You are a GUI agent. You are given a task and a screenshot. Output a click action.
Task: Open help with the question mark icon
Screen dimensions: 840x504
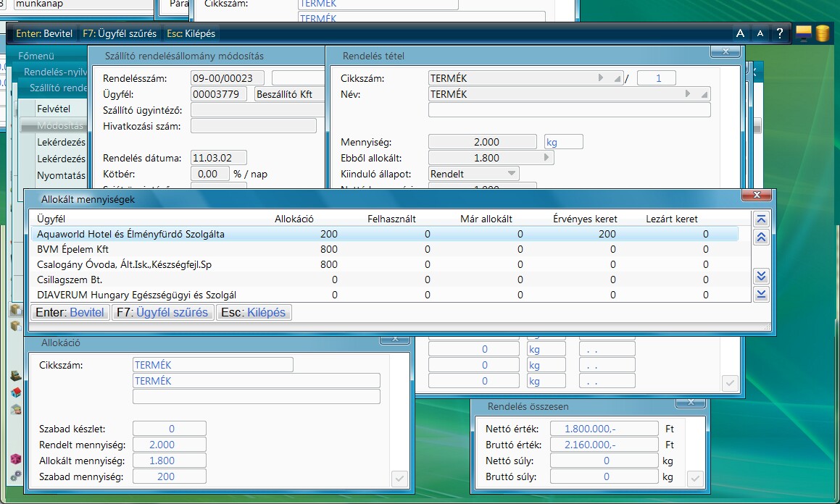(x=780, y=33)
